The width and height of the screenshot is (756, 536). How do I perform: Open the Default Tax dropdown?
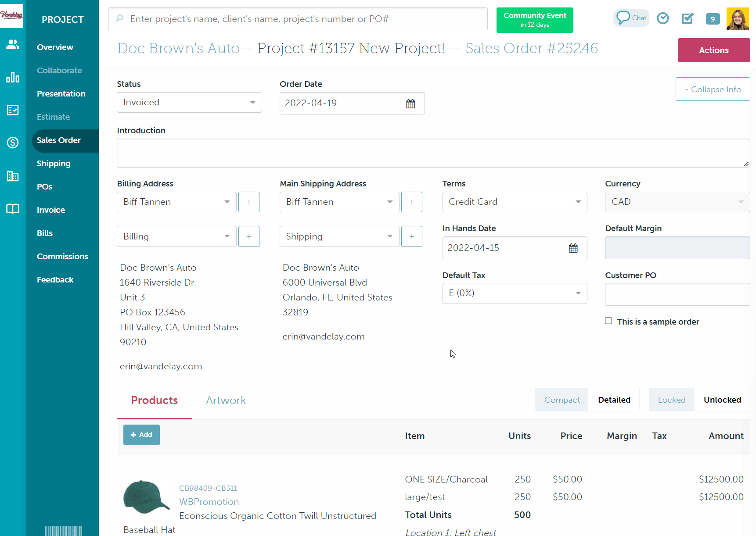click(514, 293)
